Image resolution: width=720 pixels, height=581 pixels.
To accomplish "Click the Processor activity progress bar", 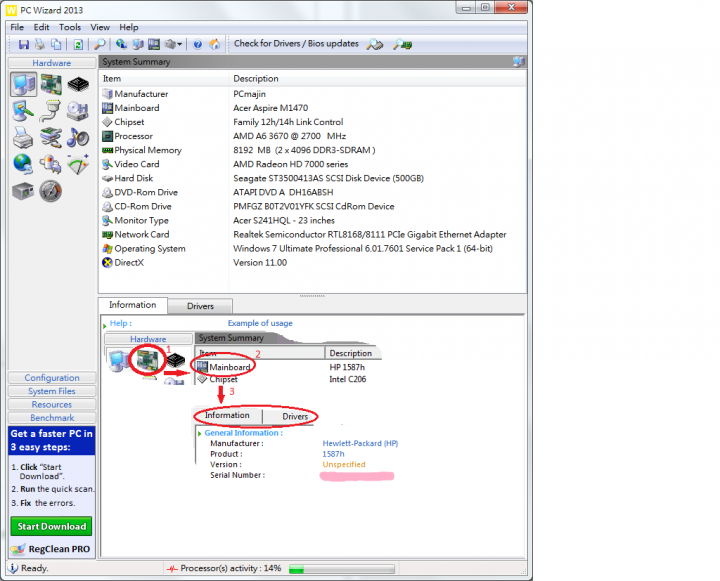I will point(342,570).
